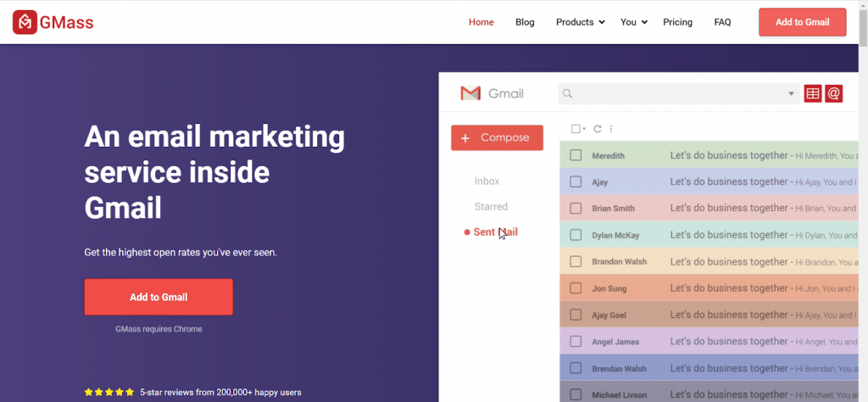Click the red @ icon button
Viewport: 868px width, 402px height.
[834, 93]
